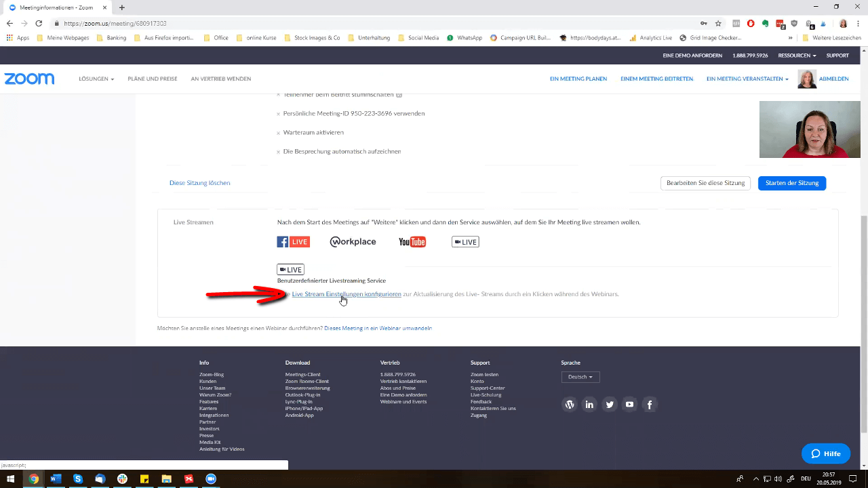Open Support-Center footer link

488,388
